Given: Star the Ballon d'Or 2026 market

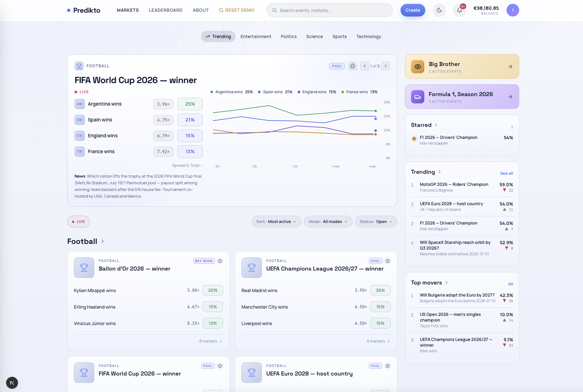Looking at the screenshot, I should click(220, 261).
